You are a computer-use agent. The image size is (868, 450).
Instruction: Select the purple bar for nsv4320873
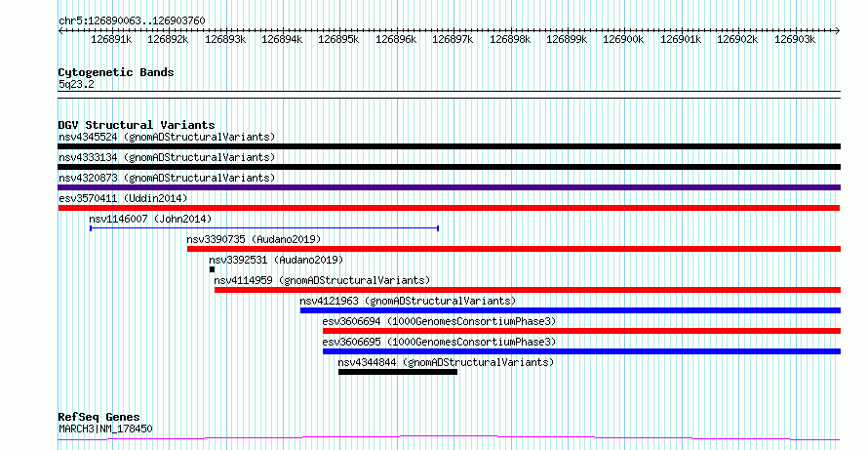pos(449,187)
